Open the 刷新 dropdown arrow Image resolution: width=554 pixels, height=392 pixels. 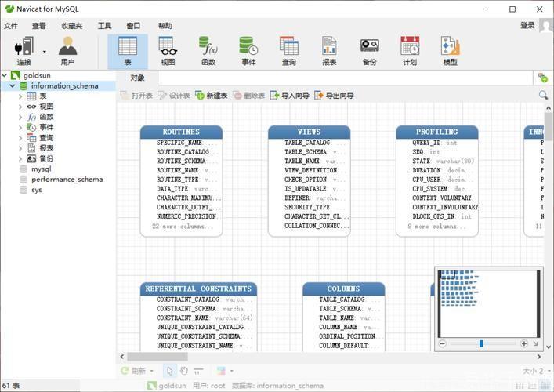pyautogui.click(x=151, y=371)
